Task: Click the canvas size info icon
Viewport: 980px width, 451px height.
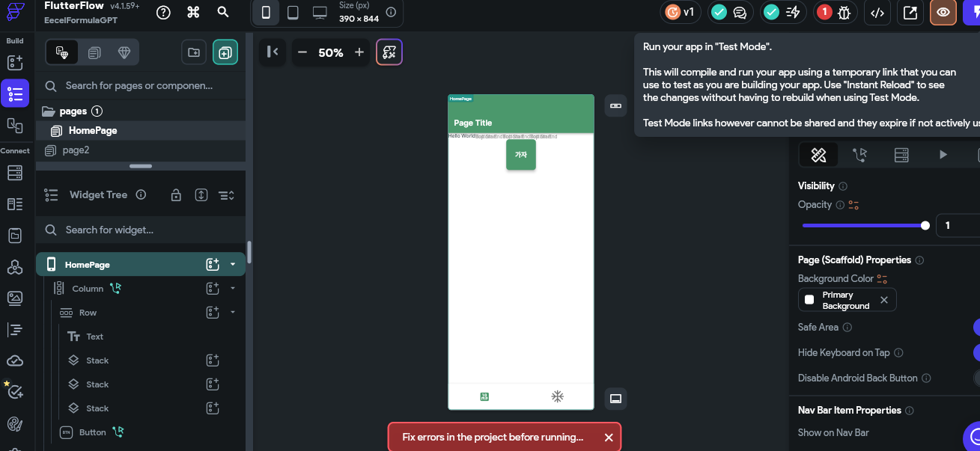Action: click(390, 12)
